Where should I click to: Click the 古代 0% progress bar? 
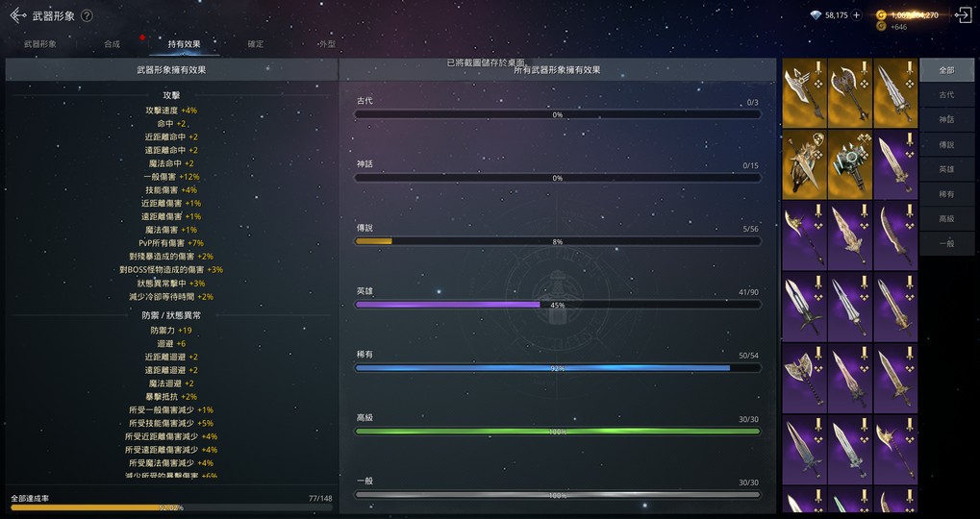(x=558, y=115)
